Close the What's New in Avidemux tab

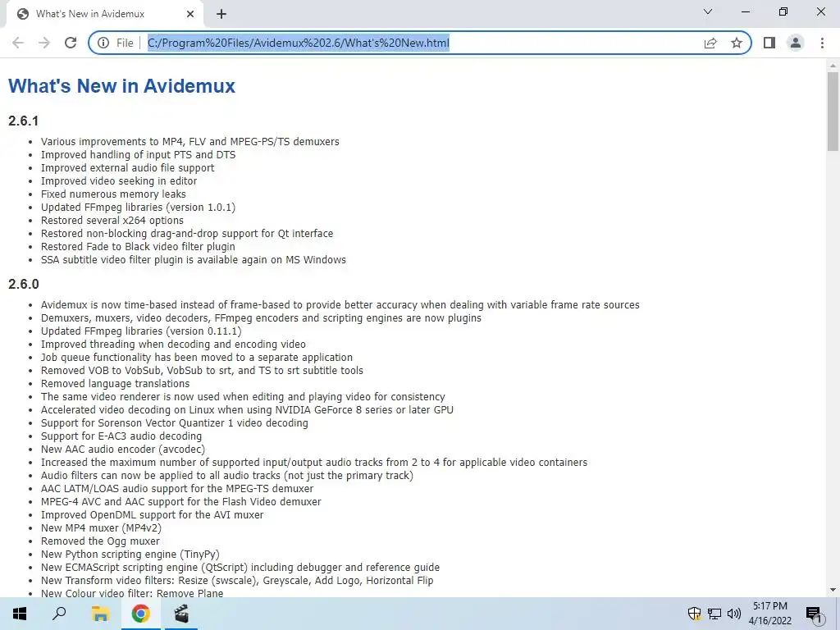(190, 14)
